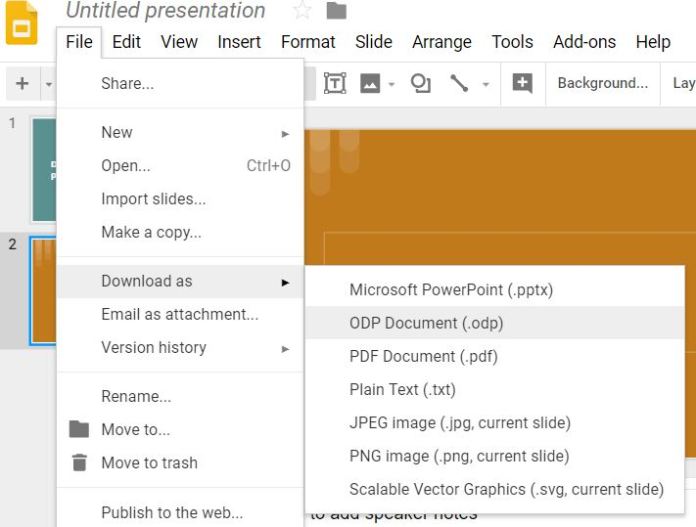This screenshot has width=696, height=527.
Task: Expand the New submenu
Action: tap(180, 132)
